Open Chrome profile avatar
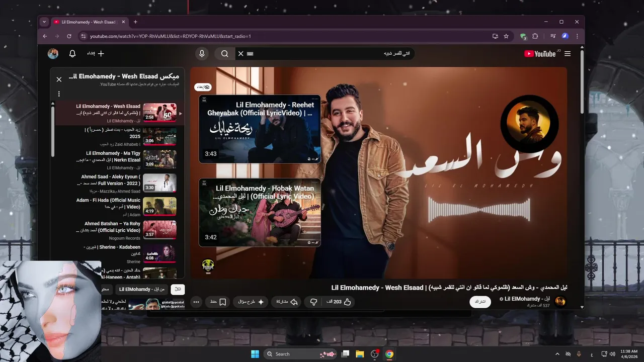The height and width of the screenshot is (362, 644). click(x=565, y=36)
